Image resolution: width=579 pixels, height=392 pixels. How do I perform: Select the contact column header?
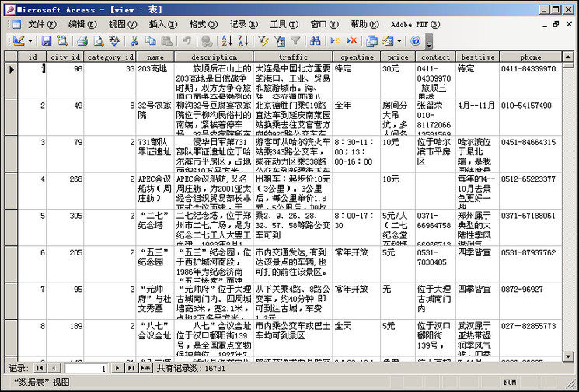coord(436,57)
